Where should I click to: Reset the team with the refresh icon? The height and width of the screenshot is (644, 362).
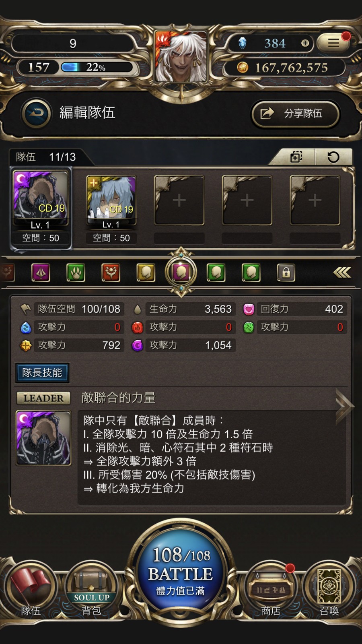(333, 157)
